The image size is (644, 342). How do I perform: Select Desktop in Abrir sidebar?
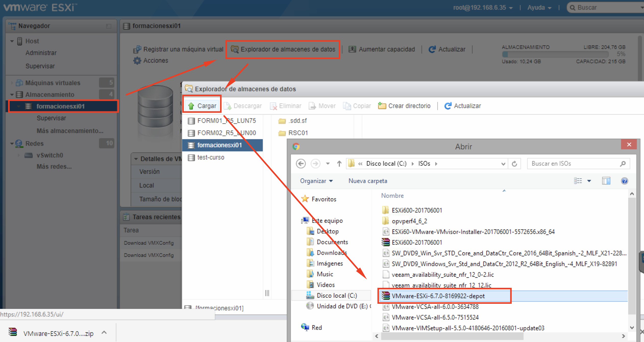(323, 231)
